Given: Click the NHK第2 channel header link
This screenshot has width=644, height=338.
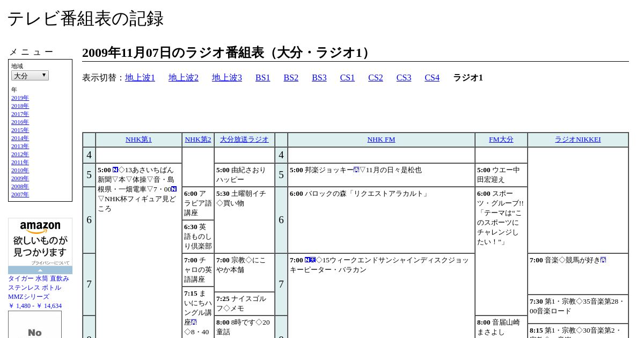Looking at the screenshot, I should point(198,139).
